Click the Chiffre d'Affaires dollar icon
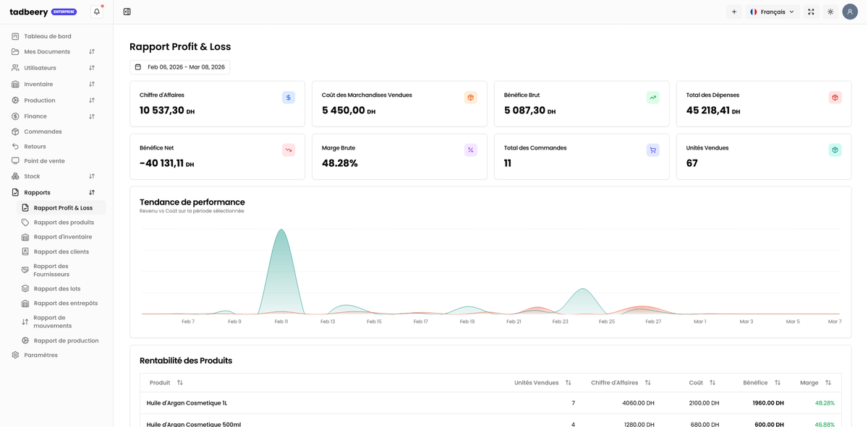This screenshot has height=427, width=868. pyautogui.click(x=289, y=98)
